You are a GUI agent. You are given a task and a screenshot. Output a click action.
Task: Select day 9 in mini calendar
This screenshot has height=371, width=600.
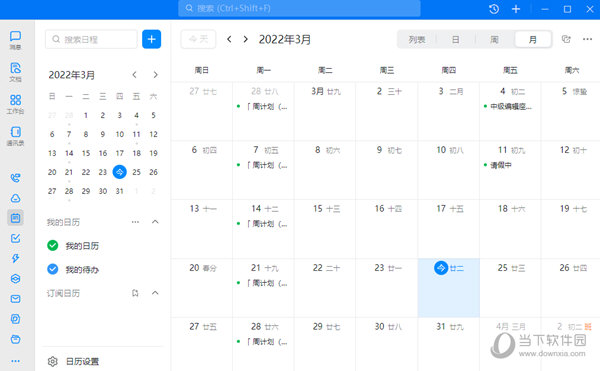coord(103,134)
